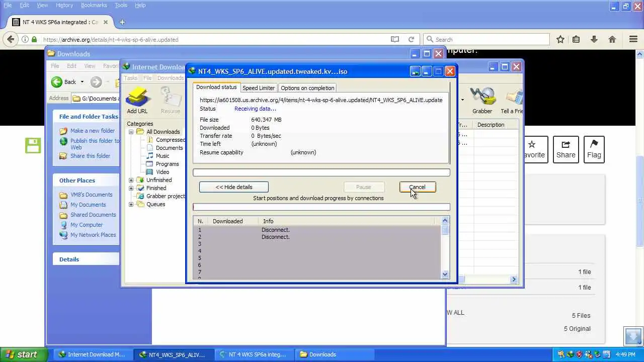Open VM8's Documents link

tap(91, 195)
